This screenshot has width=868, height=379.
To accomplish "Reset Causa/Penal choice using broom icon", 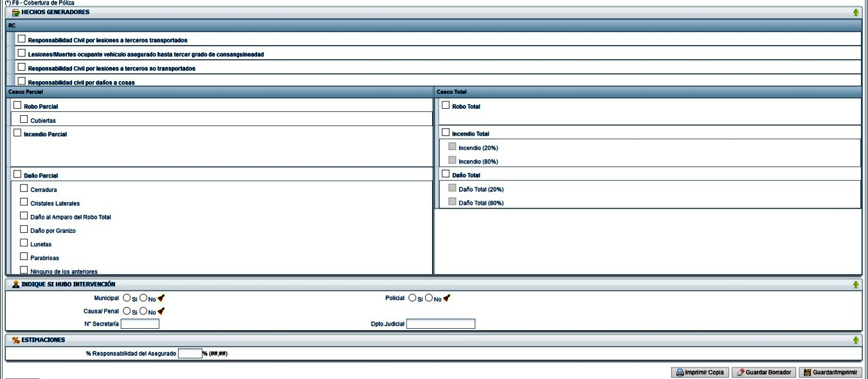I will [x=161, y=311].
